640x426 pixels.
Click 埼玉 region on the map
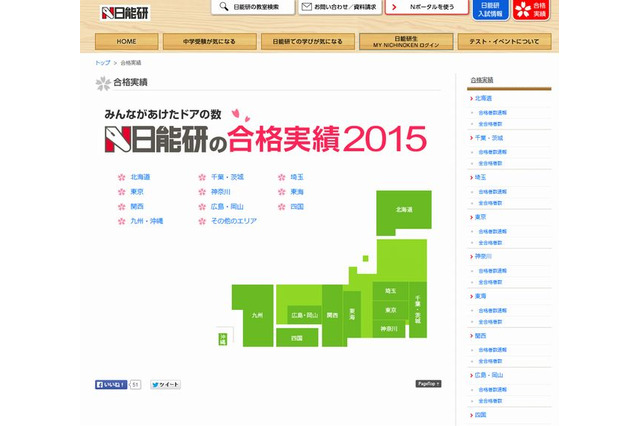(390, 291)
